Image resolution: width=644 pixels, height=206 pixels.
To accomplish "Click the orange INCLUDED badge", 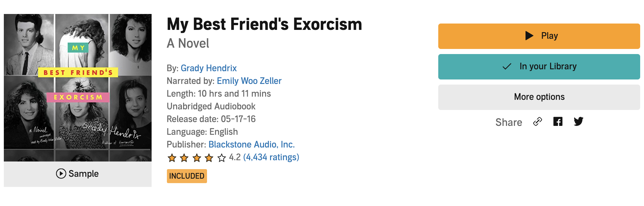I will pos(187,176).
